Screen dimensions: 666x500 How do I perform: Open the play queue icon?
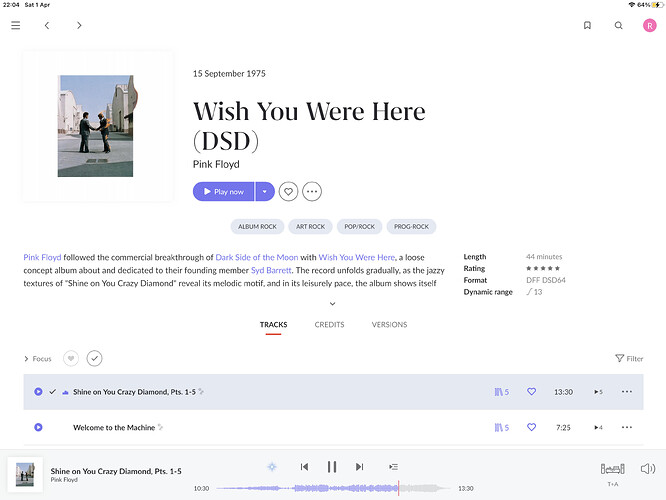coord(393,467)
